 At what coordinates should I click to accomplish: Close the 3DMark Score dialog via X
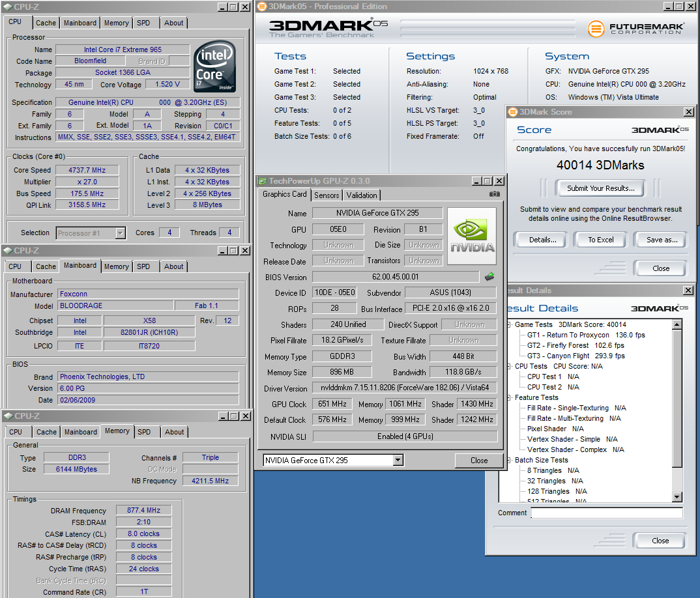point(690,112)
